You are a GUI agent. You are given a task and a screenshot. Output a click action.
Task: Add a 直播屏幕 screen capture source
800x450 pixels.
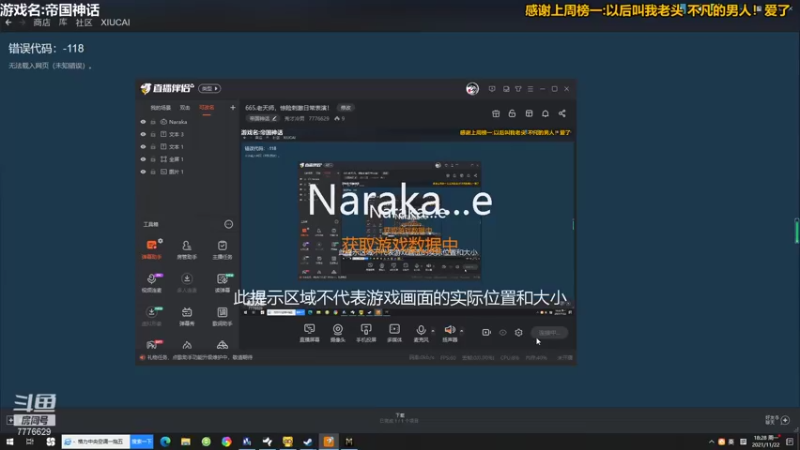pyautogui.click(x=309, y=333)
